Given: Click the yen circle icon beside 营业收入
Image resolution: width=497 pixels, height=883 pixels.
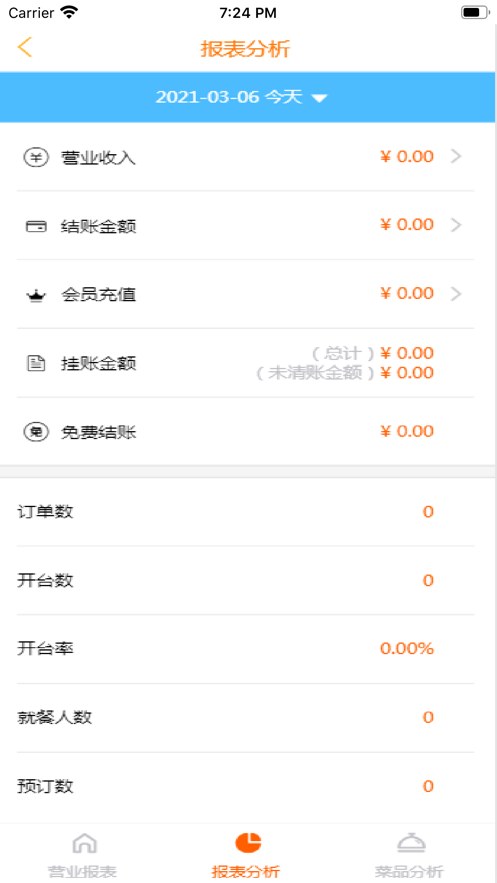Looking at the screenshot, I should pyautogui.click(x=36, y=157).
